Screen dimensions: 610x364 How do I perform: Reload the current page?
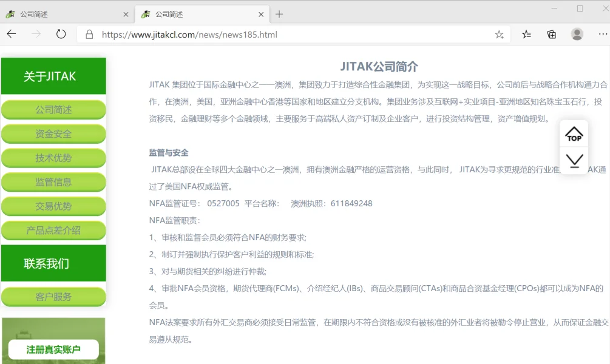pos(61,34)
